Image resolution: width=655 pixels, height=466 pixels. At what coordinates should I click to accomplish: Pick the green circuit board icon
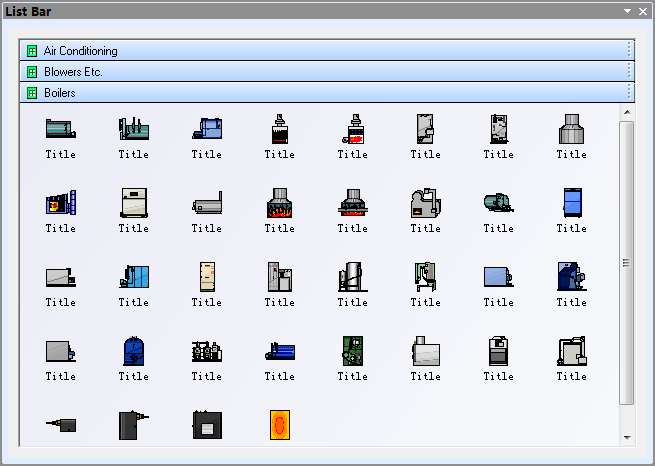point(352,350)
